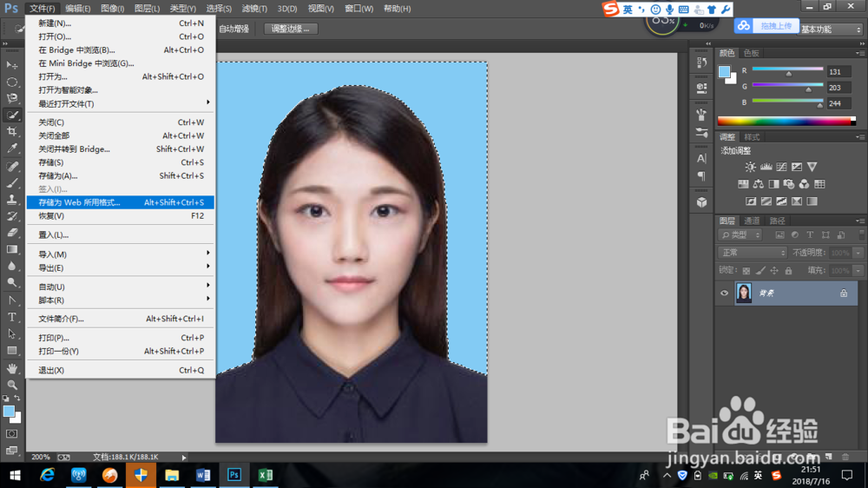Switch to the 色板 tab
This screenshot has width=868, height=488.
[x=751, y=53]
